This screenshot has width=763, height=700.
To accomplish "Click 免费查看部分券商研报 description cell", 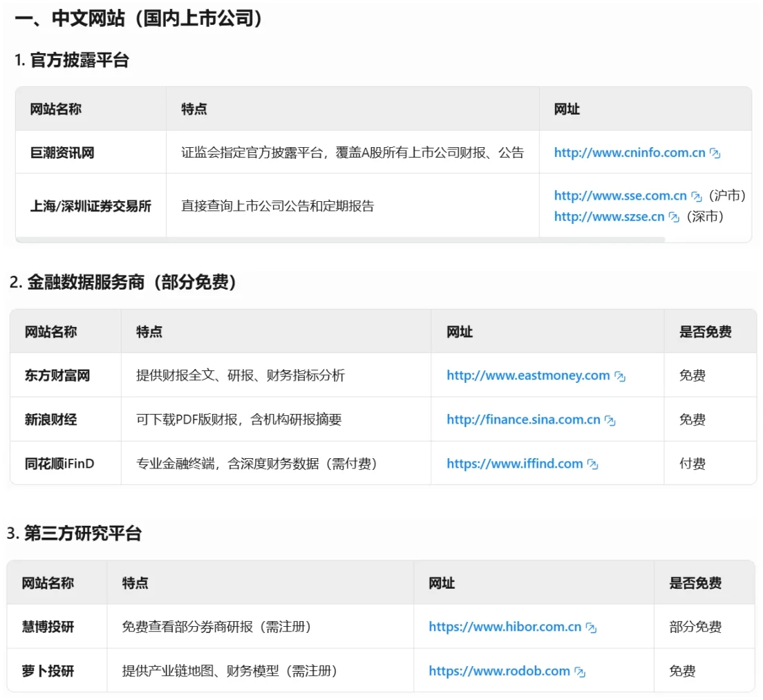I will point(261,627).
